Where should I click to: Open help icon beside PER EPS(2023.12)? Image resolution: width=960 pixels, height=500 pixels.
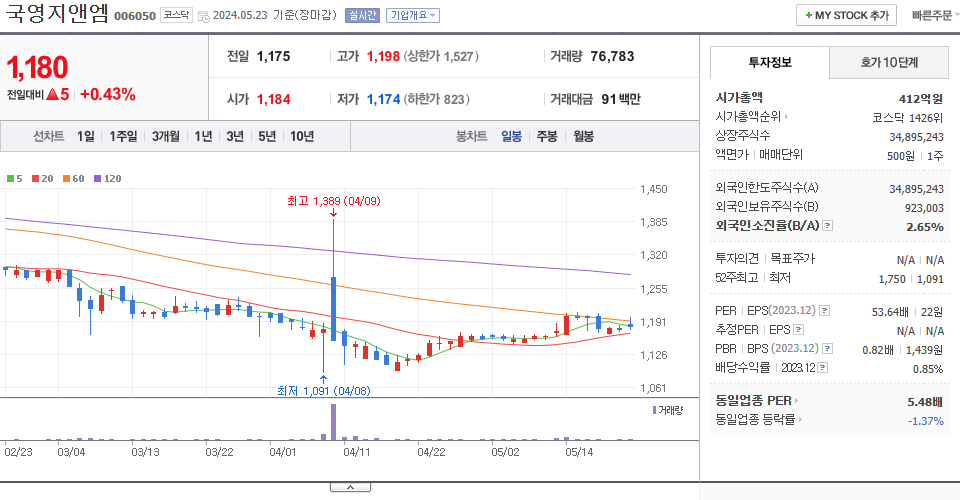[825, 310]
